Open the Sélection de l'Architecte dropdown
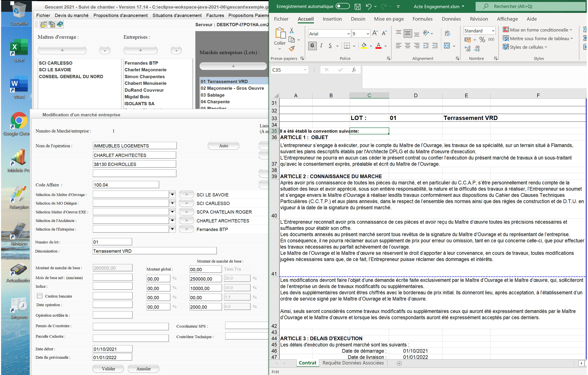The height and width of the screenshot is (375, 588). (x=172, y=220)
